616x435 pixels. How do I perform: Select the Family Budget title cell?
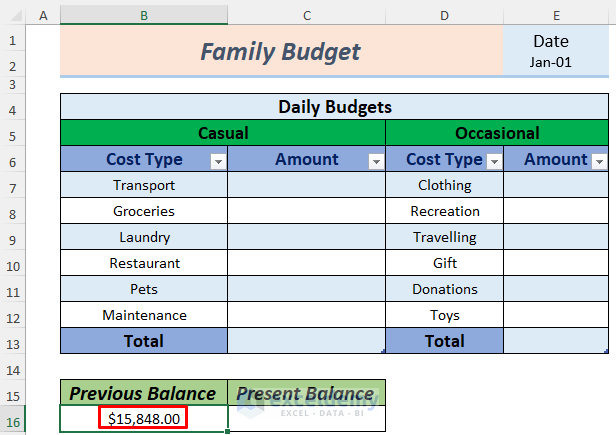point(282,52)
